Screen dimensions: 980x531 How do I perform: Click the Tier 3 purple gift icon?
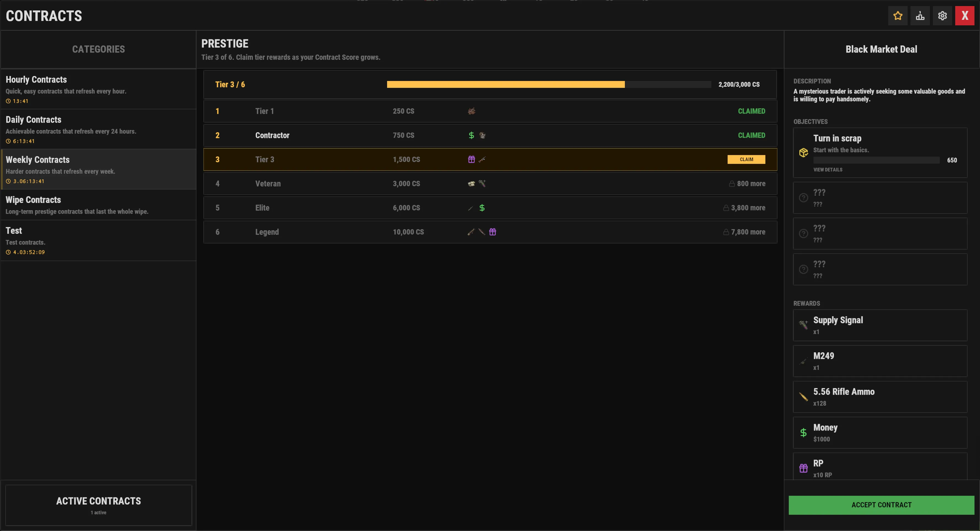(471, 159)
